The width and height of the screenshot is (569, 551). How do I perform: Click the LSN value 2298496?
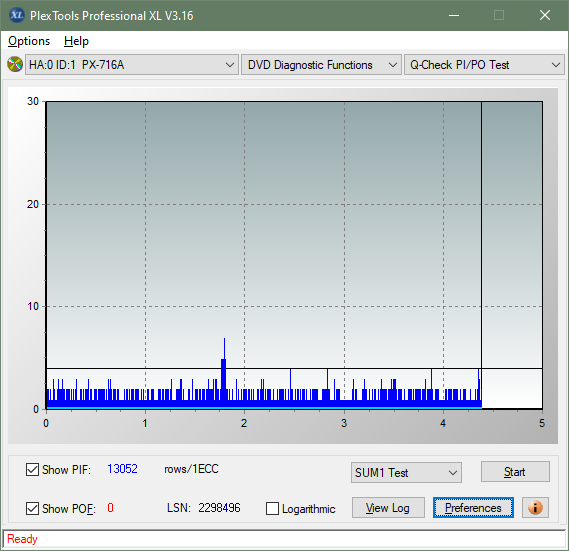coord(219,508)
